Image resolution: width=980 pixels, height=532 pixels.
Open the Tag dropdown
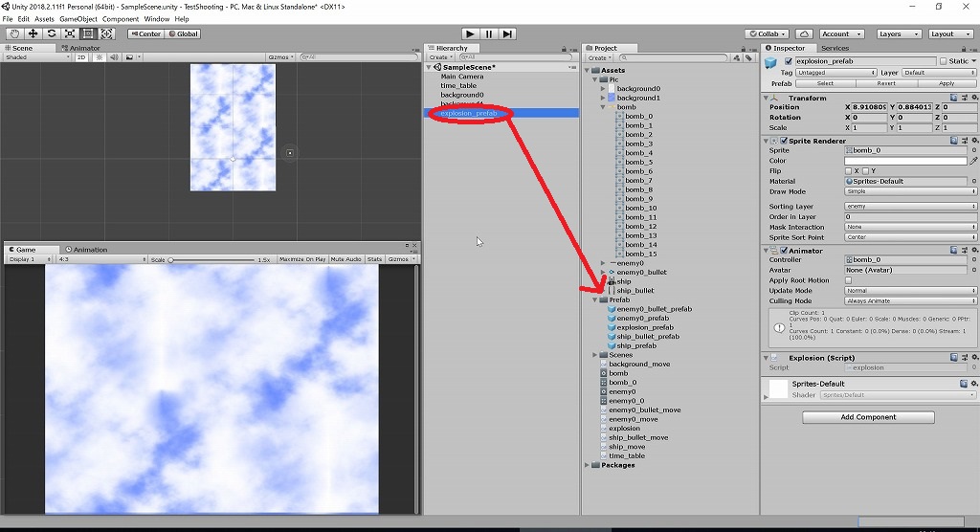coord(835,73)
